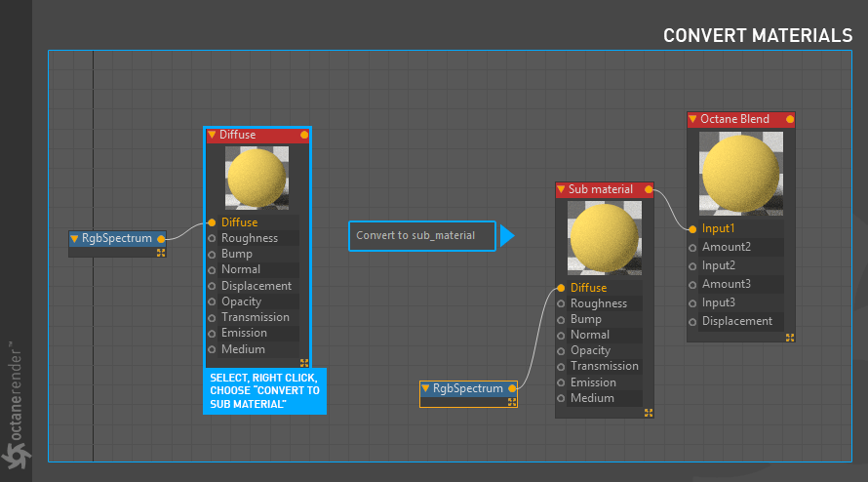The width and height of the screenshot is (868, 482).
Task: Click the Sub material node's output port
Action: 649,189
